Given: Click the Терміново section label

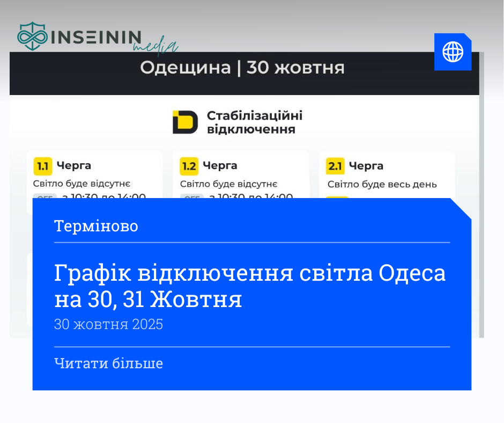Looking at the screenshot, I should (x=96, y=226).
